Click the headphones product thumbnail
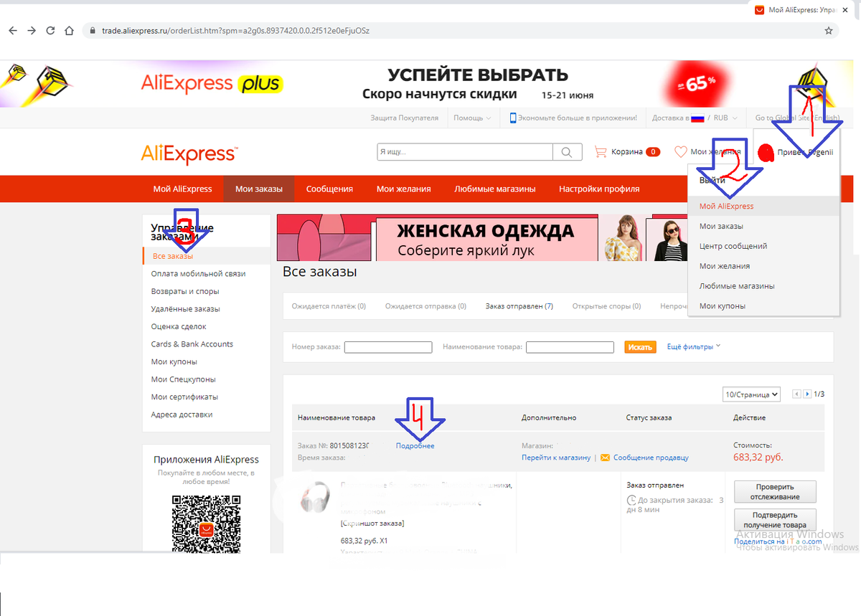The width and height of the screenshot is (861, 616). point(315,498)
